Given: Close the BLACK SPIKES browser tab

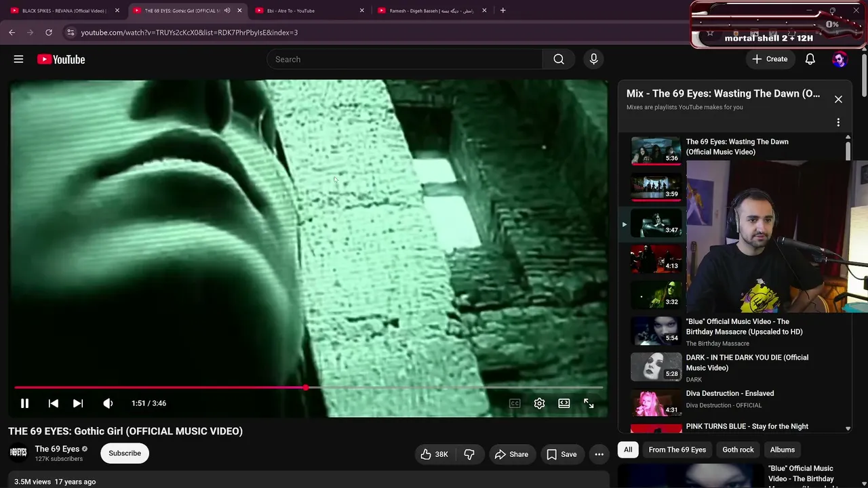Looking at the screenshot, I should point(117,10).
